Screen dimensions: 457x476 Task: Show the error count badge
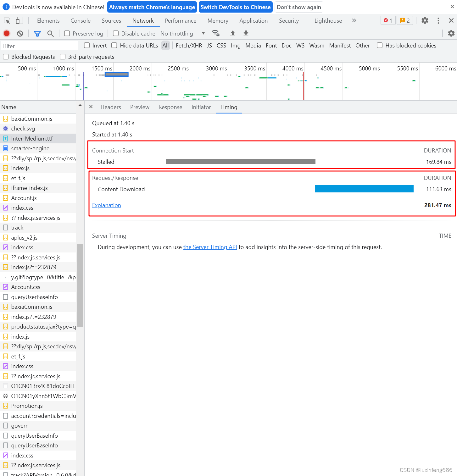pos(388,21)
